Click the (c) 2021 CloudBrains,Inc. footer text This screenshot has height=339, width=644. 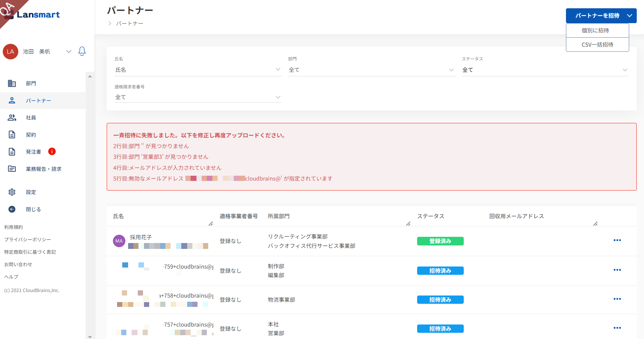32,290
